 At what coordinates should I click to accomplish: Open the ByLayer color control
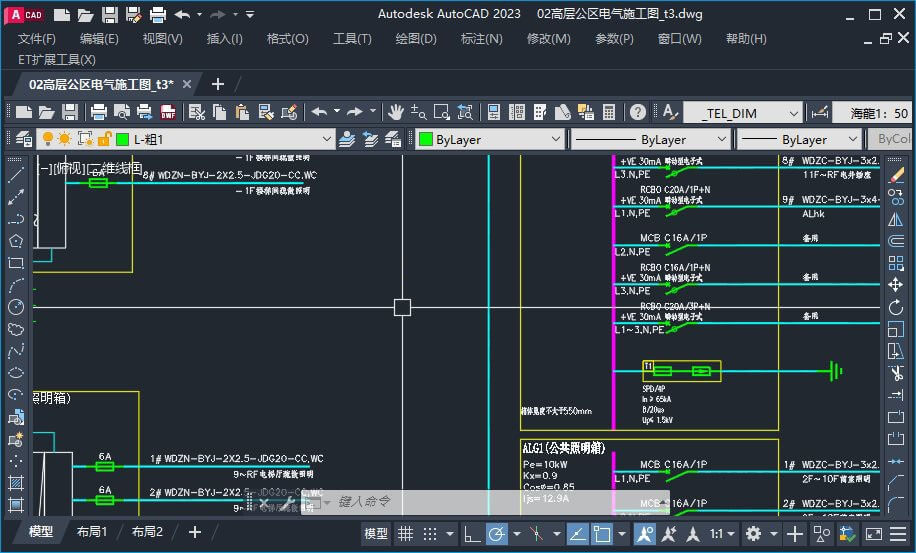point(490,140)
